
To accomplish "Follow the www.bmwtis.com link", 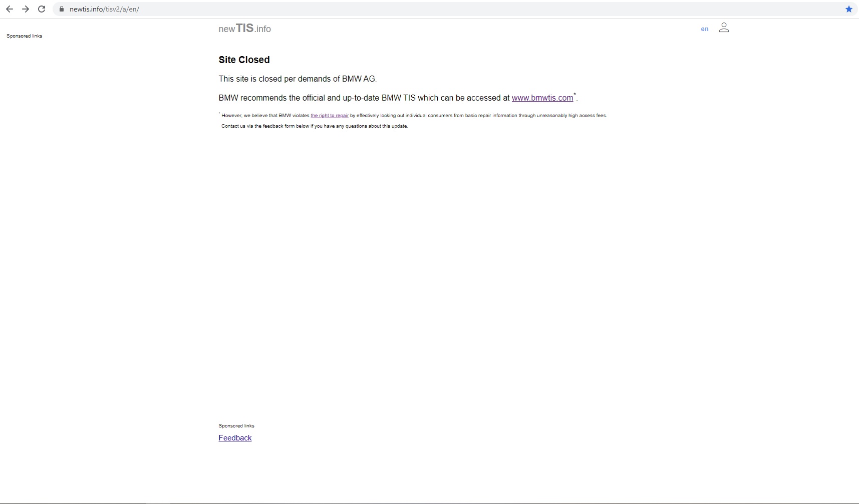I will click(542, 98).
